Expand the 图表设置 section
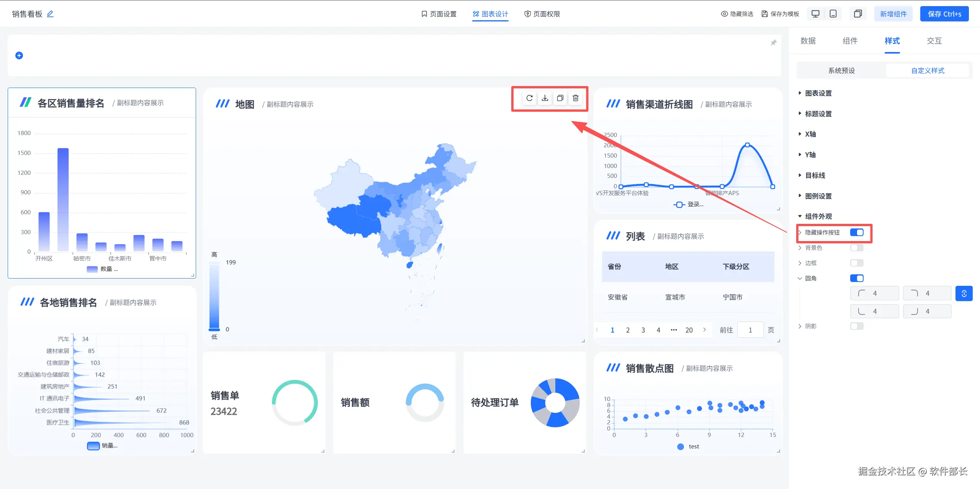 click(x=818, y=93)
